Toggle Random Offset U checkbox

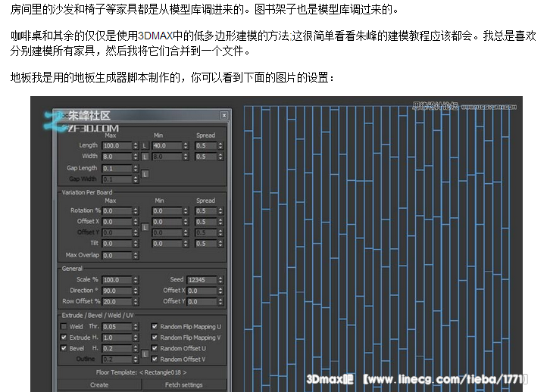click(155, 348)
